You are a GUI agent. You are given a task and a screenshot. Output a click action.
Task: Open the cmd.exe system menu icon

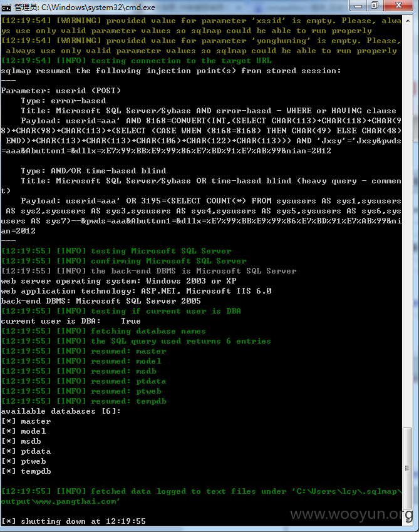click(6, 7)
